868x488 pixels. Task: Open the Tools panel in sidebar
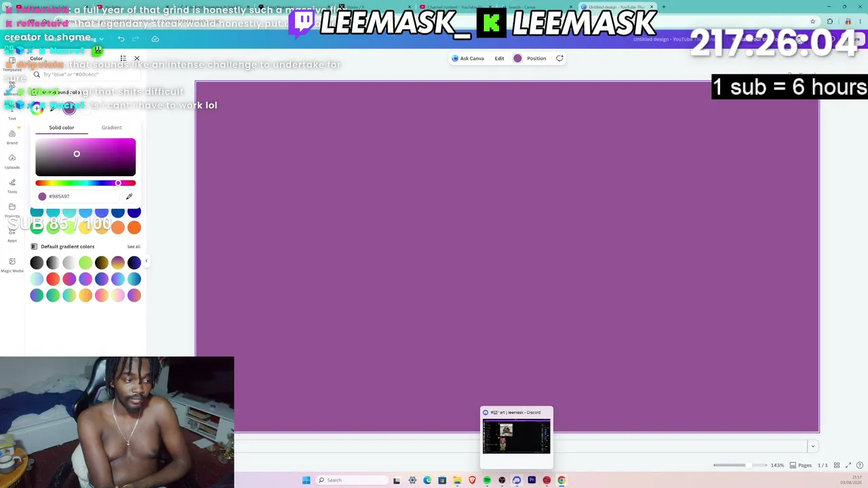coord(12,186)
